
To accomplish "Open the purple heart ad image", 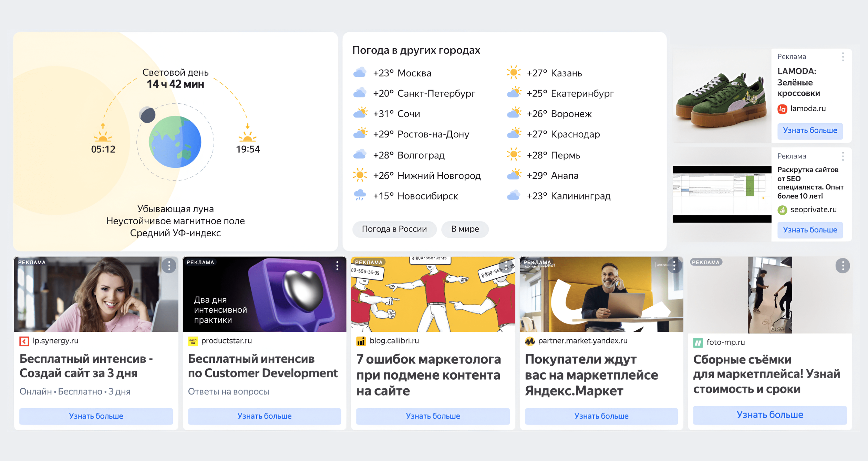I will point(265,294).
